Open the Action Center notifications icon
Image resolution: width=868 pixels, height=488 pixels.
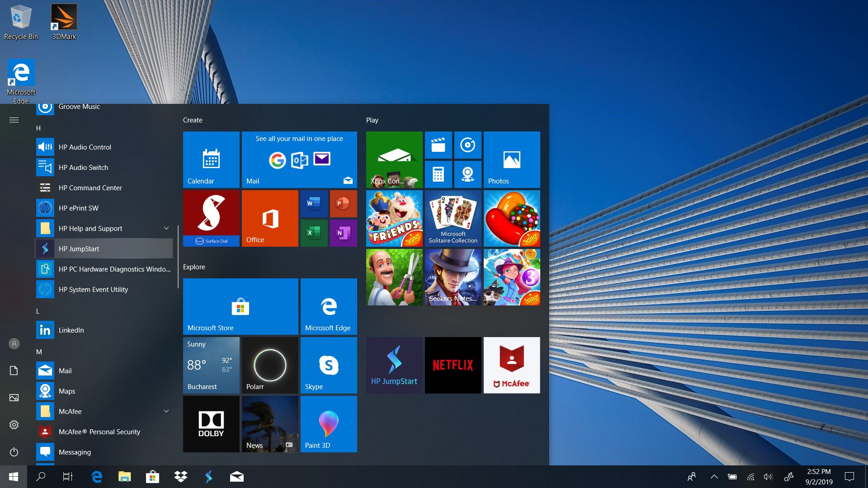pos(849,477)
